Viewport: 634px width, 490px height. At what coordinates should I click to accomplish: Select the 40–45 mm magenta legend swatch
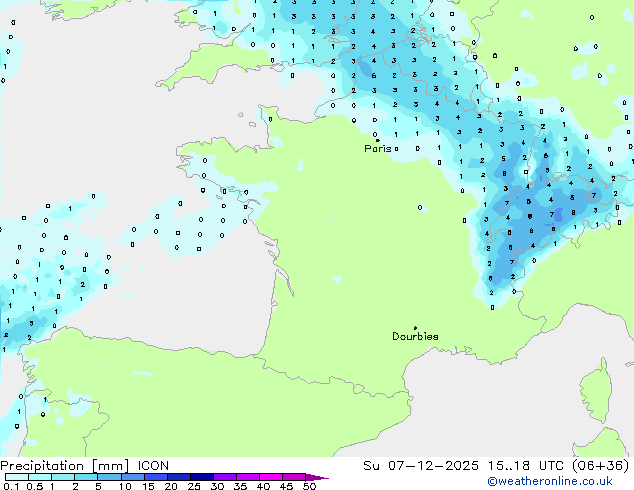[x=271, y=477]
